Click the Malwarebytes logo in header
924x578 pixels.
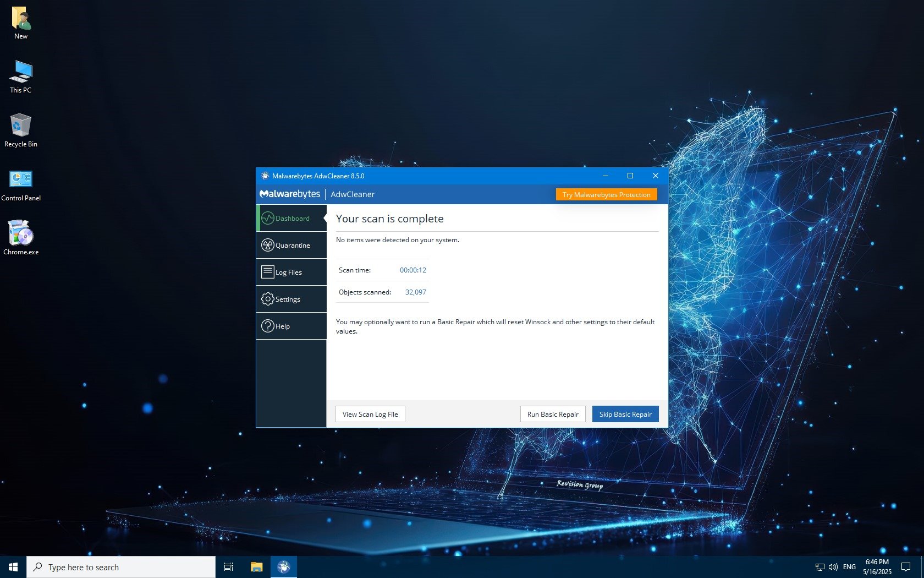(x=290, y=194)
